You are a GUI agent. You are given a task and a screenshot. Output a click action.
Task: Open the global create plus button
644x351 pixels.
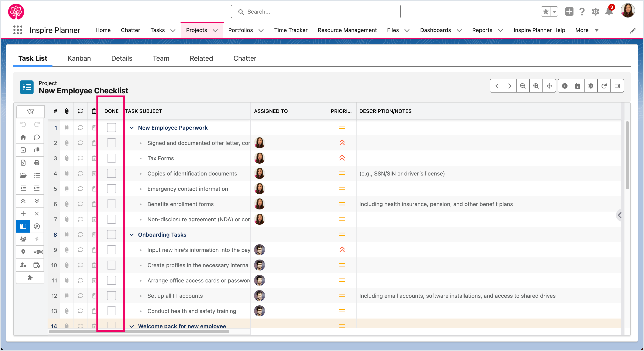(569, 11)
